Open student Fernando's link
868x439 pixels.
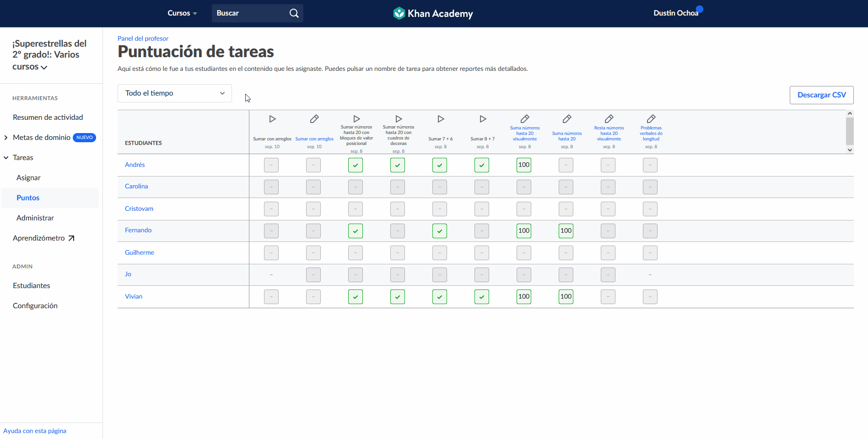(x=138, y=230)
